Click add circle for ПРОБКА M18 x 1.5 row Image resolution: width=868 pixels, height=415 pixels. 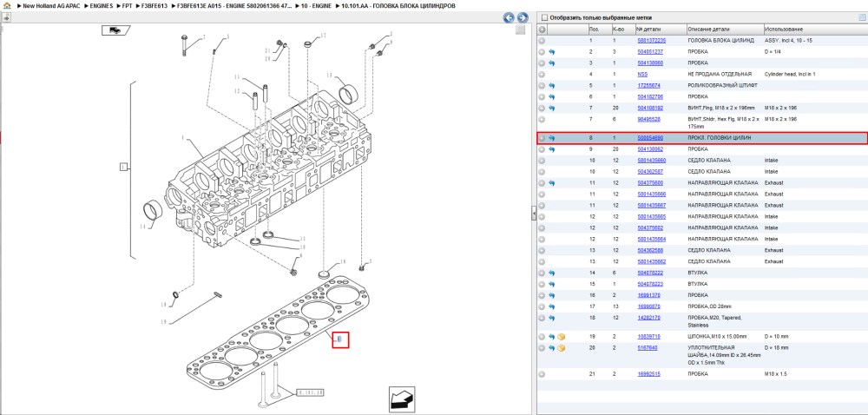(542, 374)
